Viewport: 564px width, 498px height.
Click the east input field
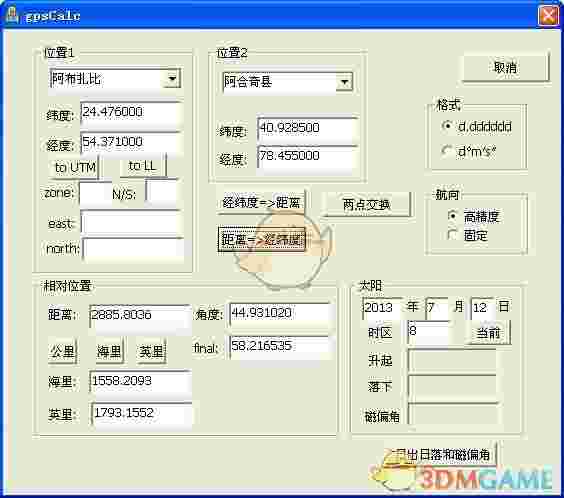[x=132, y=223]
